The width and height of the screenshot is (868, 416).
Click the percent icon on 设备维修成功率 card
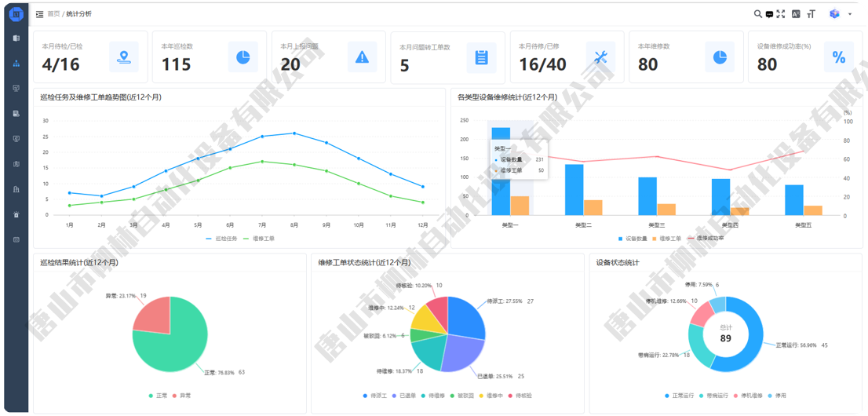(x=838, y=57)
